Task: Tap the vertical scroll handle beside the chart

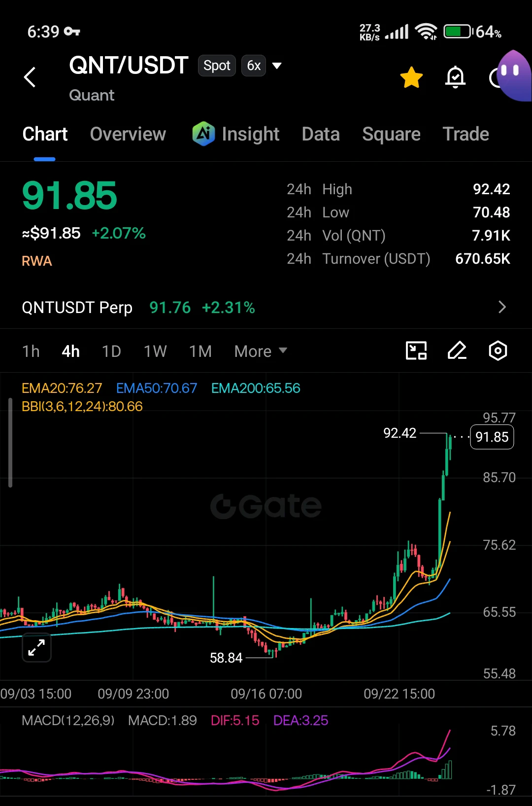Action: 10,443
